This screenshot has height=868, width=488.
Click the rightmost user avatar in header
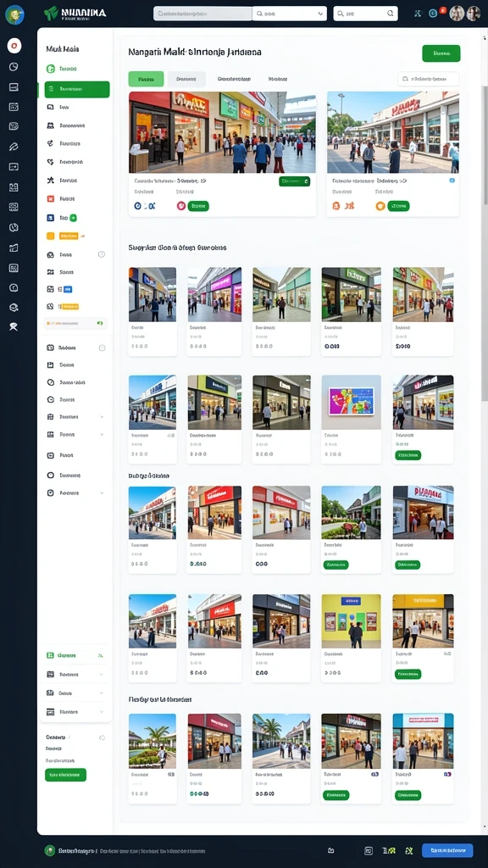(474, 14)
